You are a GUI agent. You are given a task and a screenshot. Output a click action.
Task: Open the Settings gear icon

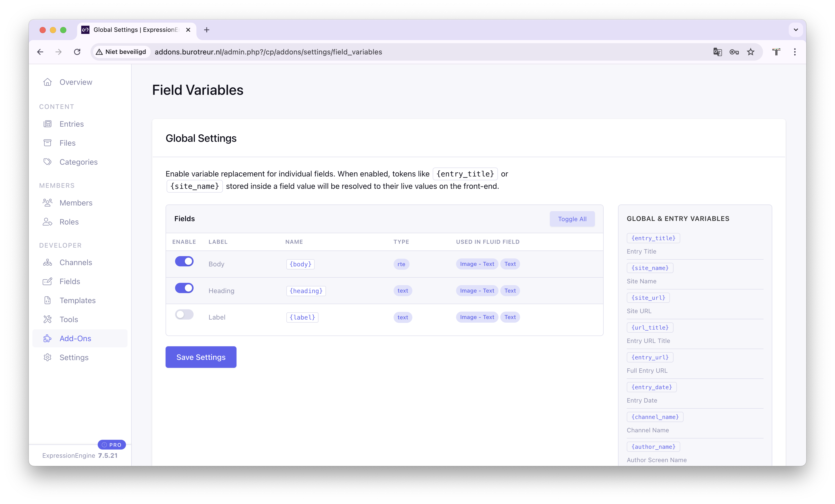tap(48, 357)
